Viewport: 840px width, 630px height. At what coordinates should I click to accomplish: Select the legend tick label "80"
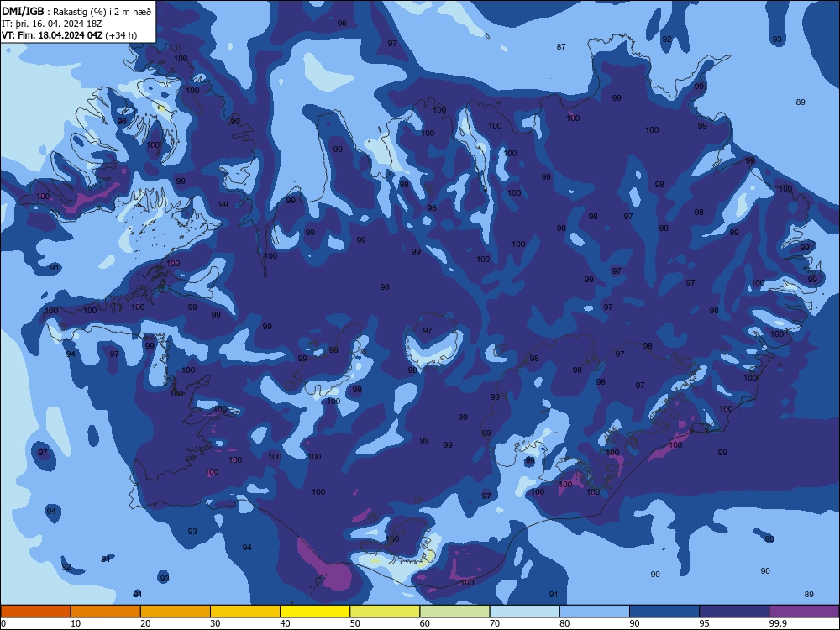tap(564, 623)
